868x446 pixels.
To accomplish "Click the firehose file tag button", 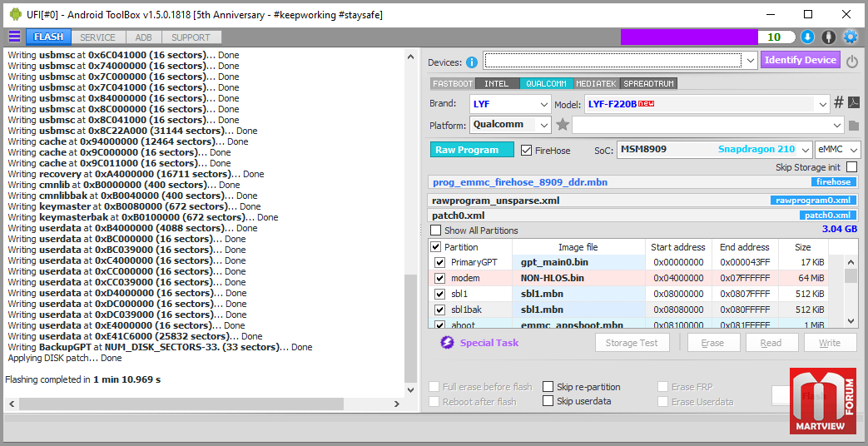I will [x=834, y=181].
